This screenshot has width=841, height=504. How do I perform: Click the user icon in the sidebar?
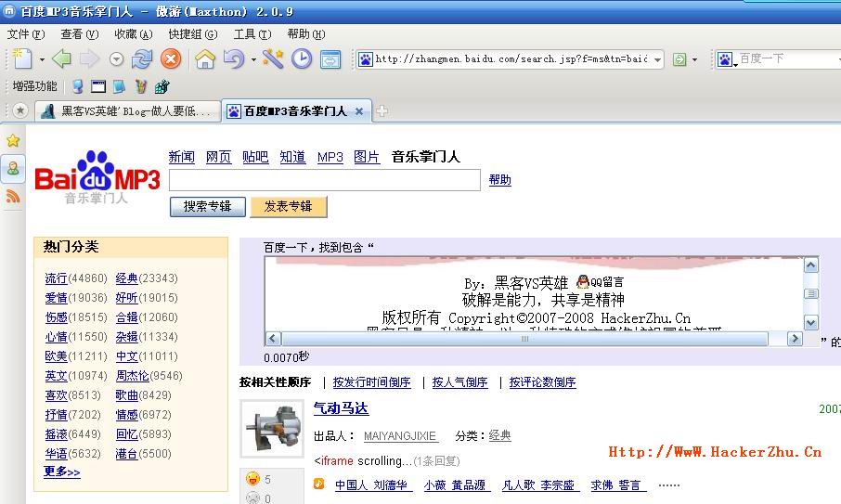point(13,168)
